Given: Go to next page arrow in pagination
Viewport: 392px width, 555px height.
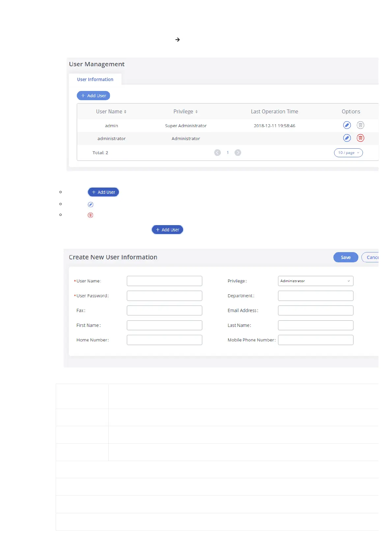Looking at the screenshot, I should pos(238,153).
